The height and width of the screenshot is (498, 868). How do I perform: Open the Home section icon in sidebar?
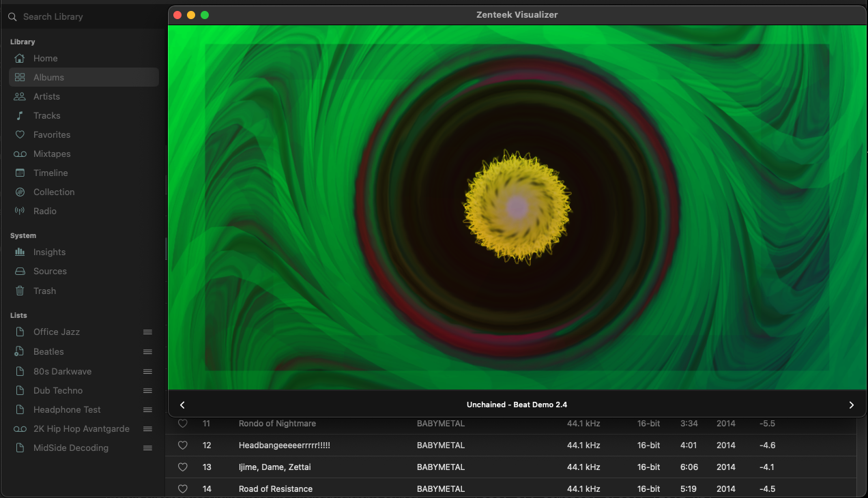[20, 59]
